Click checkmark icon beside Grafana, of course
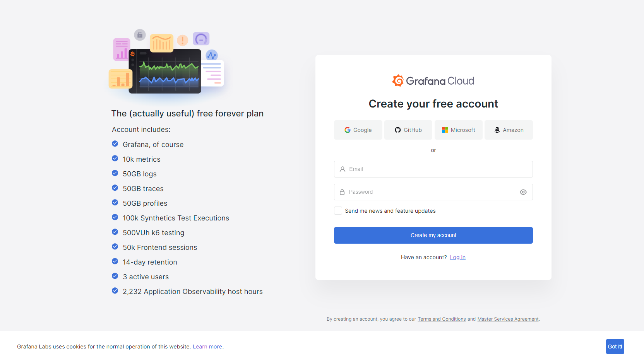Image resolution: width=644 pixels, height=362 pixels. pyautogui.click(x=115, y=144)
